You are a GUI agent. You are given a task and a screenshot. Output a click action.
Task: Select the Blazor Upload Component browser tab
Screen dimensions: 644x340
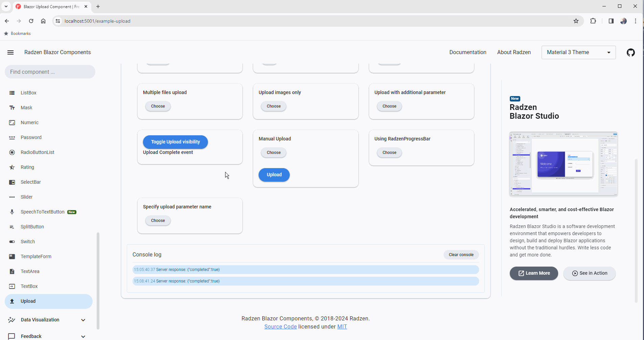[x=51, y=6]
